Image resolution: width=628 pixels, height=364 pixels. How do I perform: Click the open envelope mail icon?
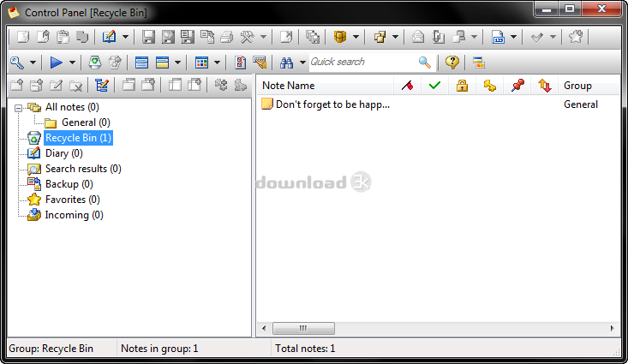pyautogui.click(x=418, y=37)
